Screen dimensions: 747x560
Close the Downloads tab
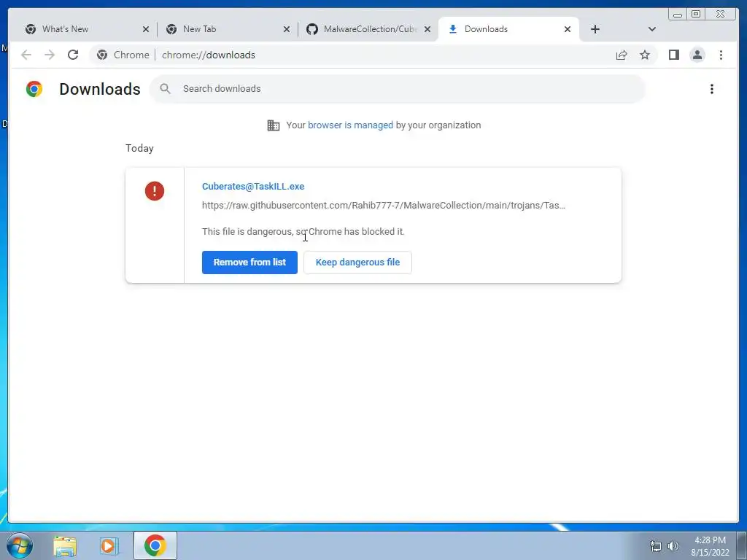pos(568,29)
